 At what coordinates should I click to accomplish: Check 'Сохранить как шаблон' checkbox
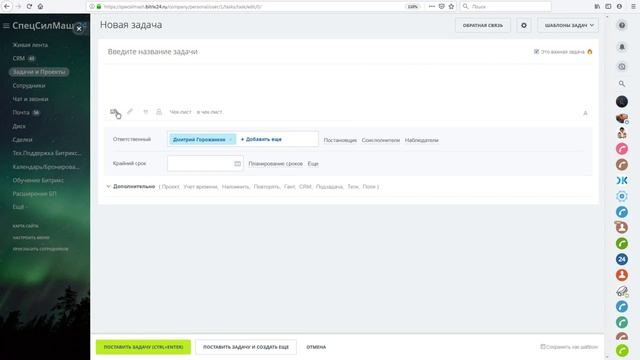543,347
